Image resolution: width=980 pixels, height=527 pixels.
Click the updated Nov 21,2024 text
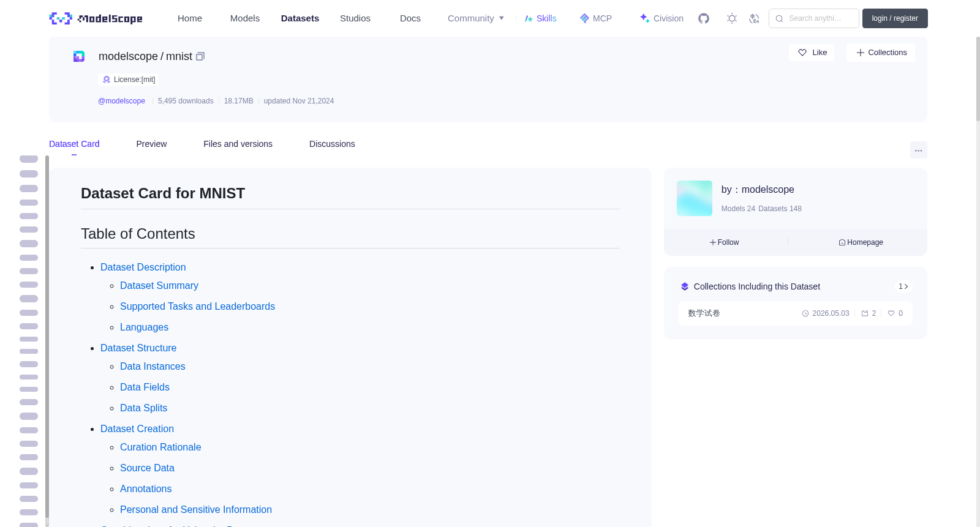coord(299,101)
